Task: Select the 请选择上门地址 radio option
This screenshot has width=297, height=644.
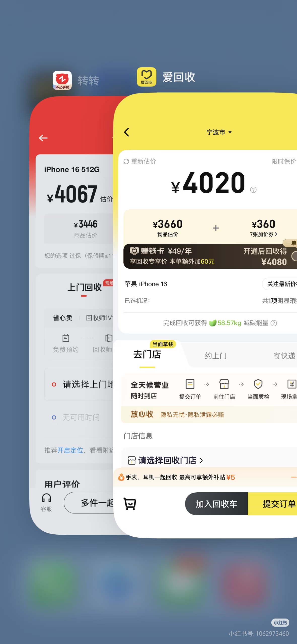Action: 54,384
